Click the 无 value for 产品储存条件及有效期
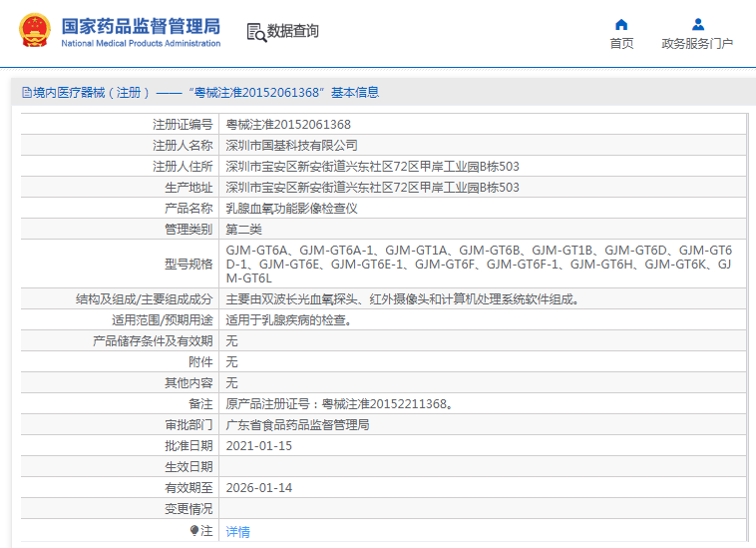Screen dimensions: 756x548 pyautogui.click(x=232, y=341)
